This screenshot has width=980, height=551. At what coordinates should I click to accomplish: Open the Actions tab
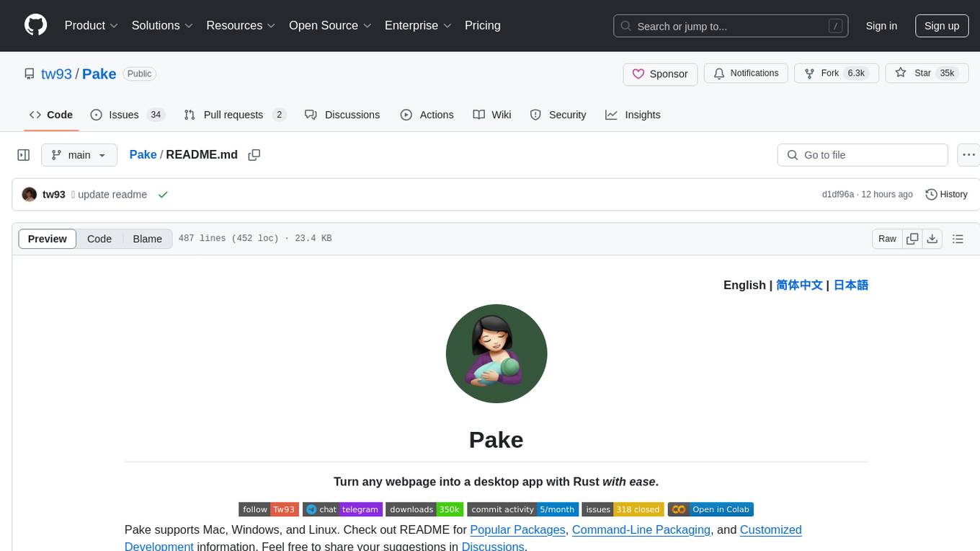[427, 115]
